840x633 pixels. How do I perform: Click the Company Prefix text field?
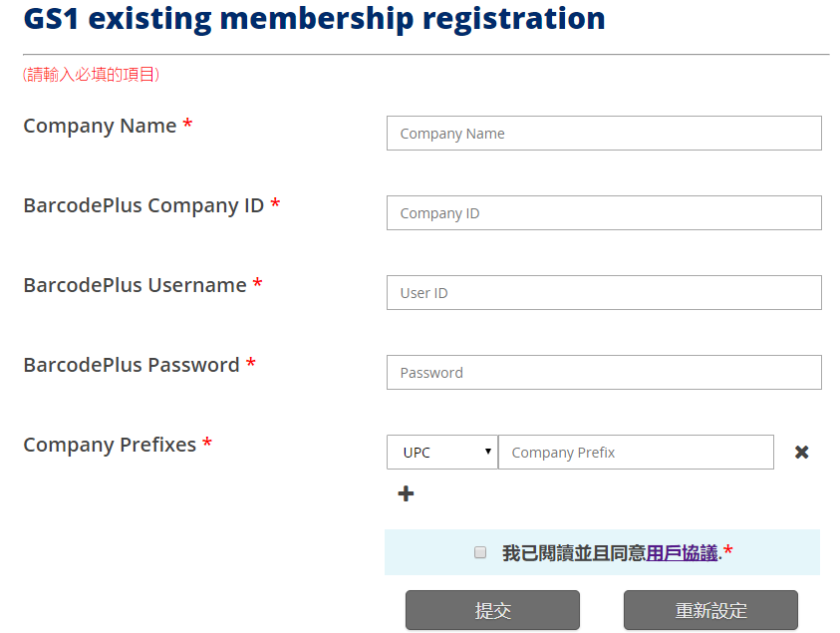point(636,453)
